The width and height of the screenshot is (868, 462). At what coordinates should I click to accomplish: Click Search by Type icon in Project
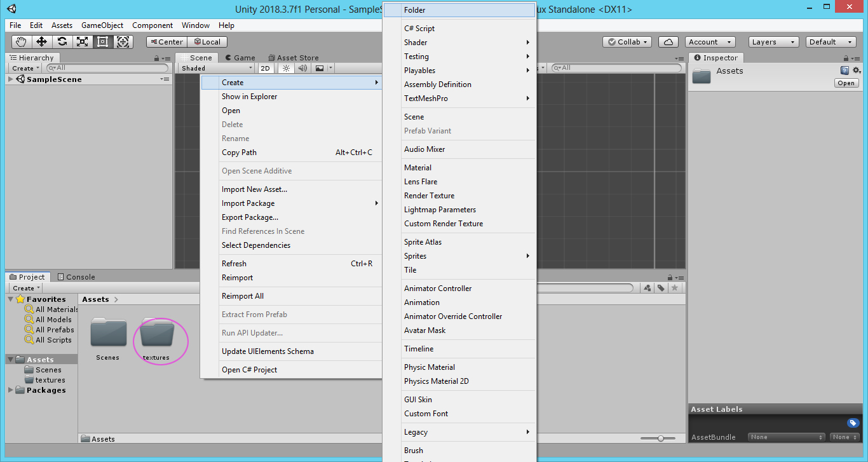647,288
